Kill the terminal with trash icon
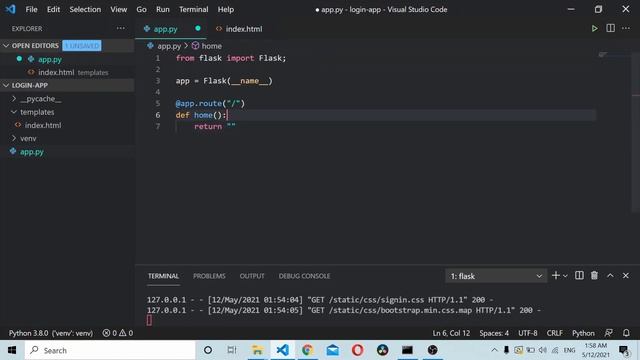This screenshot has width=640, height=360. click(x=594, y=276)
